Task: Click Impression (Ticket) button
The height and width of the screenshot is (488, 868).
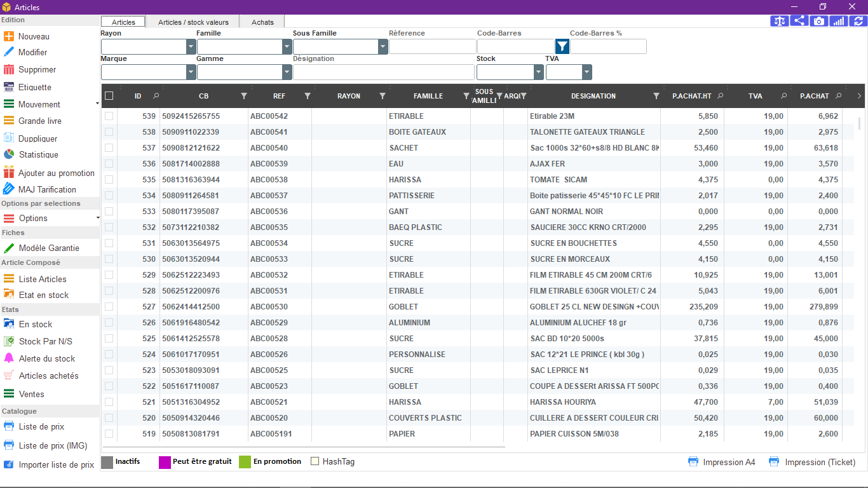Action: coord(812,462)
